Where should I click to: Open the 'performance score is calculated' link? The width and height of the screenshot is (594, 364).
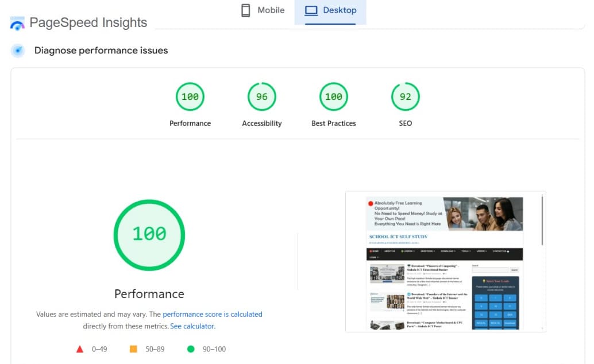(x=213, y=314)
